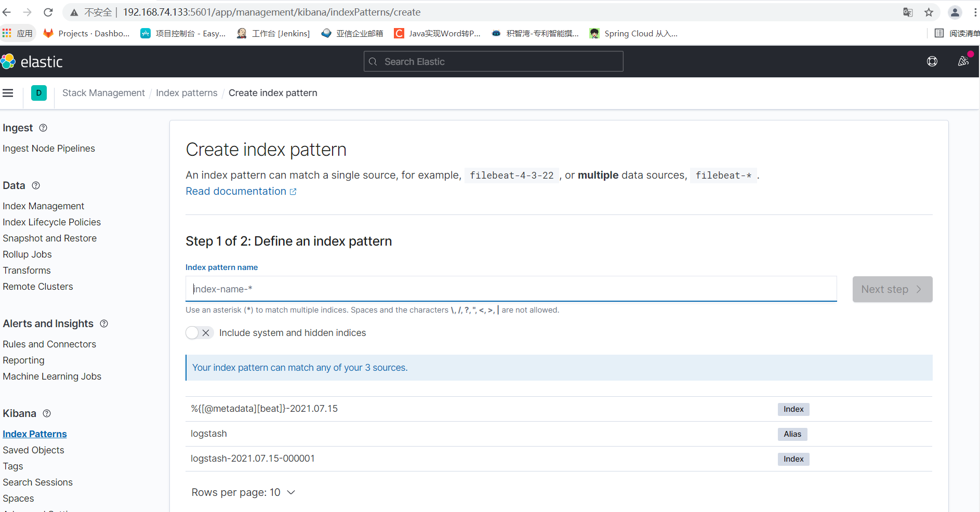Click the browser forward arrow
Image resolution: width=980 pixels, height=512 pixels.
[x=28, y=12]
